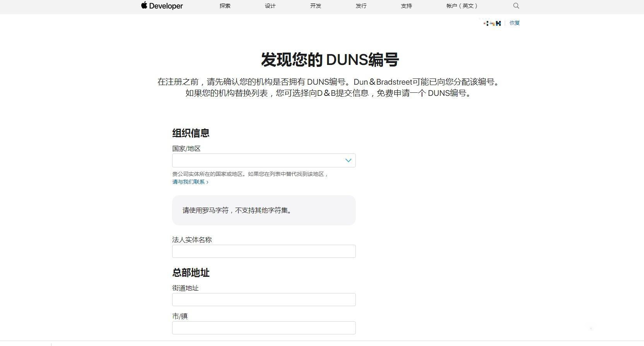Follow the 请与我们联系 link
644x346 pixels.
point(190,182)
